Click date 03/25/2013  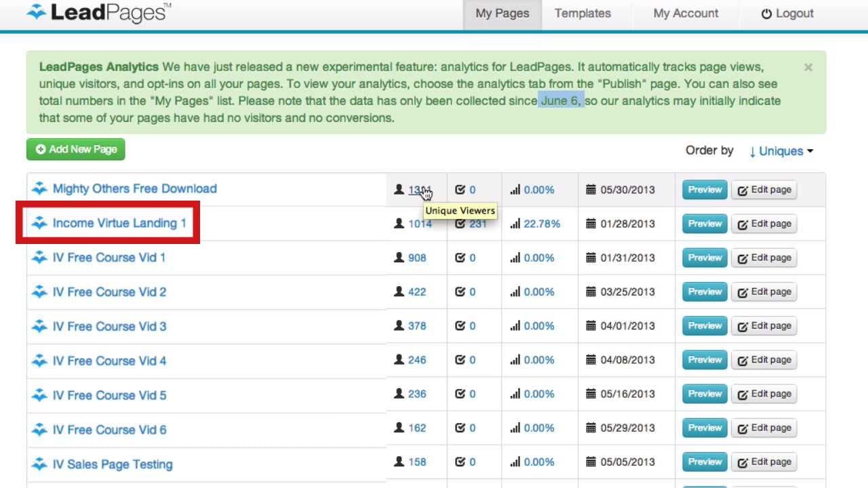pos(627,291)
